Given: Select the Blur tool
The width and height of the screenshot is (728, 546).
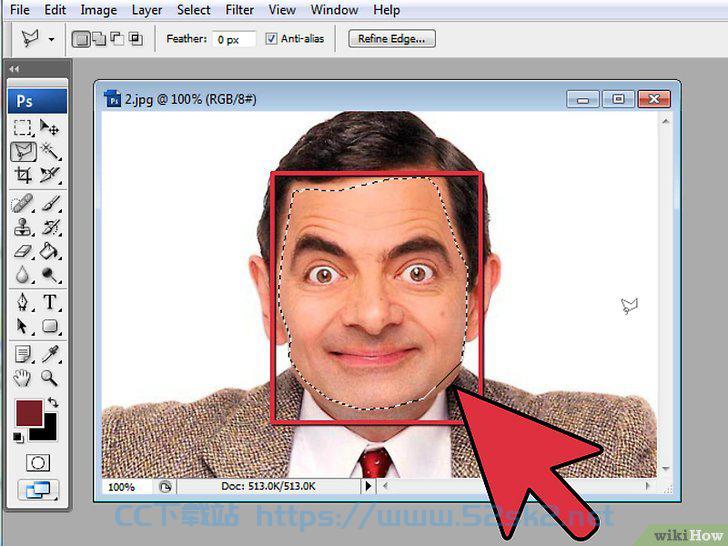Looking at the screenshot, I should pyautogui.click(x=22, y=275).
